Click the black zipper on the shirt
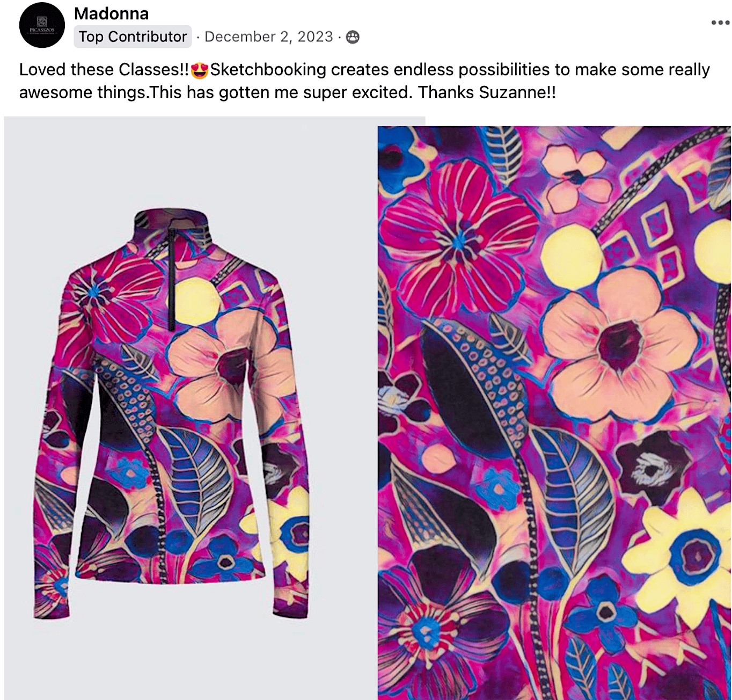Screen dimensions: 732x700 [171, 279]
